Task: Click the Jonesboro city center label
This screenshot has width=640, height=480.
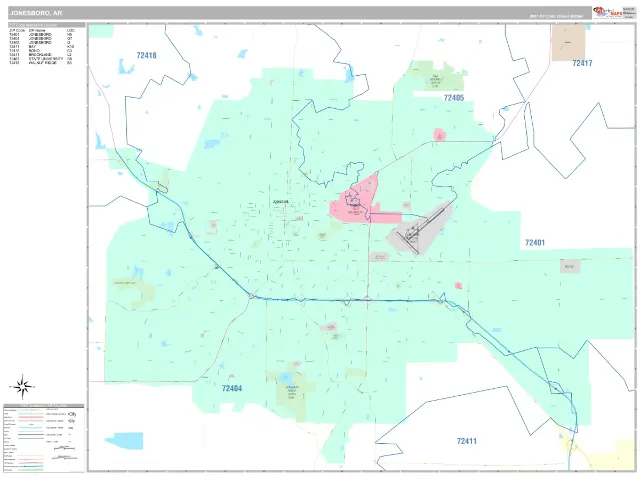Action: 280,202
